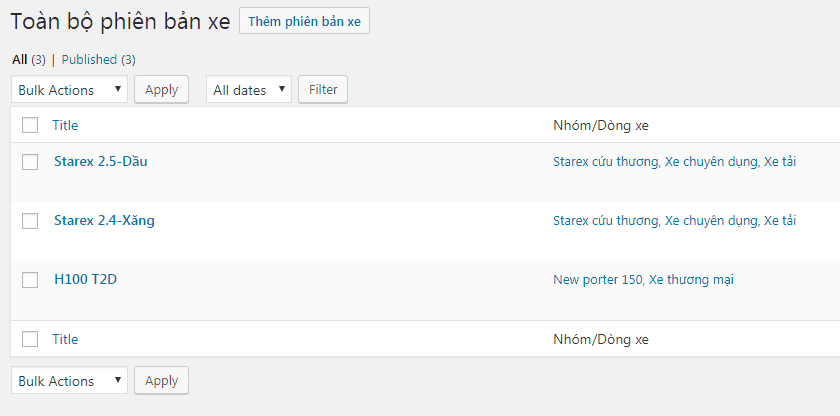Image resolution: width=840 pixels, height=416 pixels.
Task: Select the All posts filter link
Action: (x=20, y=60)
